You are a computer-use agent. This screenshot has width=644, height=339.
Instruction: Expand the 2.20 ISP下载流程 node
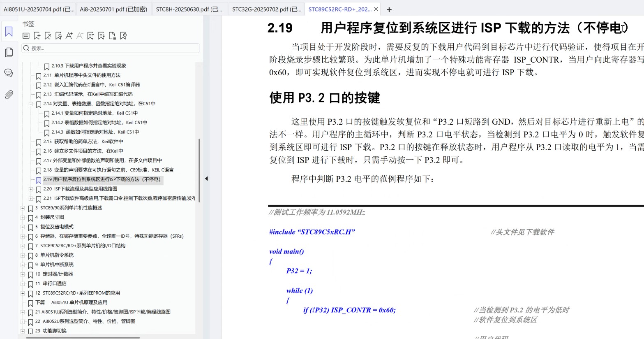(30, 189)
